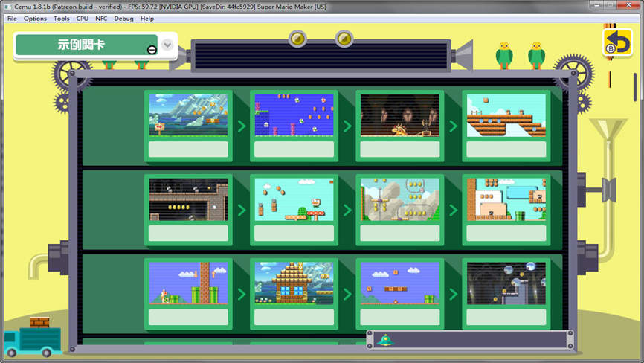Click the right green bird on the frame
This screenshot has height=363, width=644.
(x=536, y=55)
